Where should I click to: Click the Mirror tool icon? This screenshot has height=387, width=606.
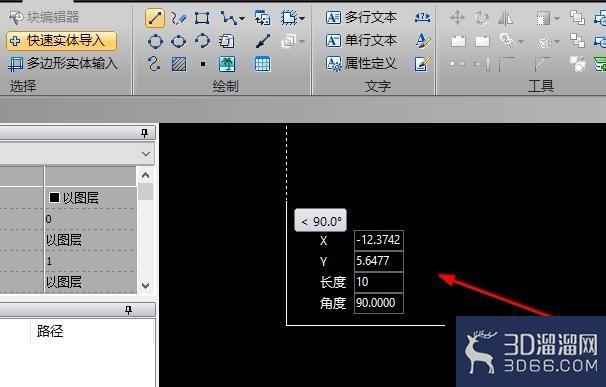tap(506, 18)
